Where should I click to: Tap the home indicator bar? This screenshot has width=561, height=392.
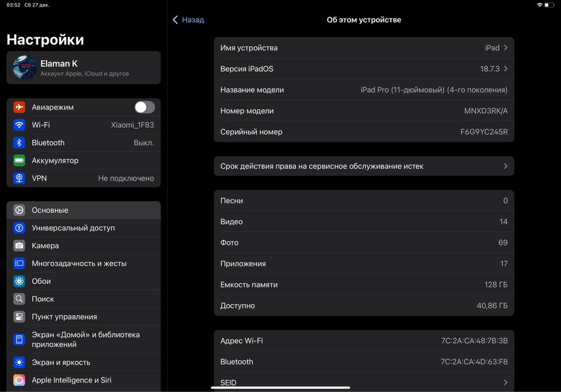280,388
